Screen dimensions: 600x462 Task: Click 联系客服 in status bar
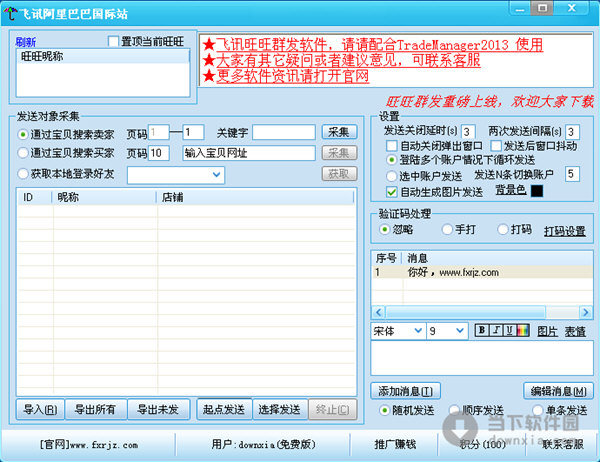pos(562,444)
